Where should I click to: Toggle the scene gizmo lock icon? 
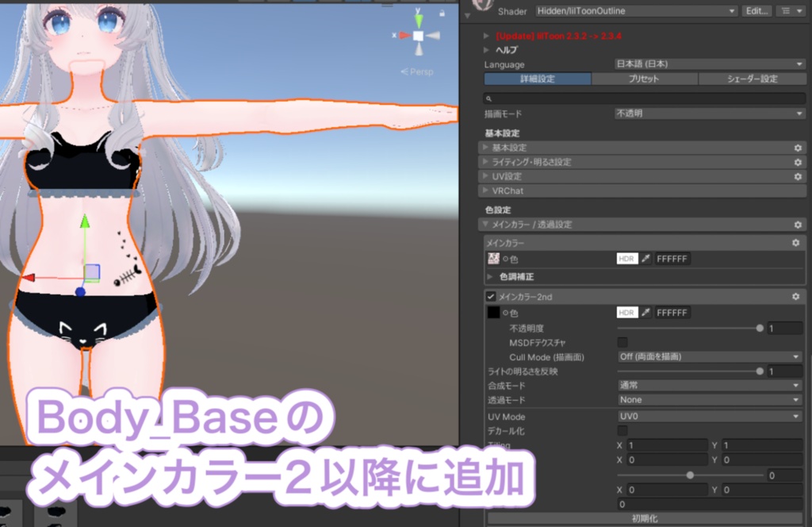(442, 13)
